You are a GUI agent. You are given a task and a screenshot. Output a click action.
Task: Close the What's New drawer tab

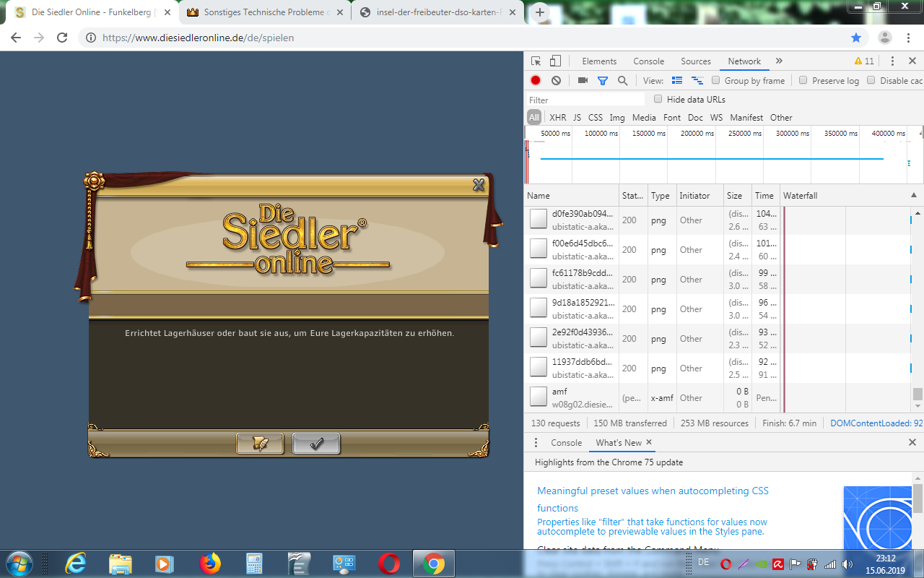(x=648, y=442)
